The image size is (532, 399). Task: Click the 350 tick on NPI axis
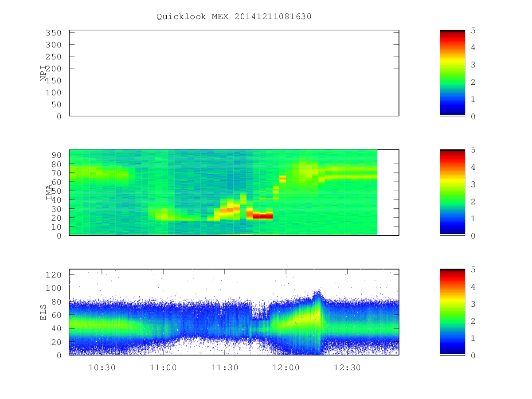point(53,33)
